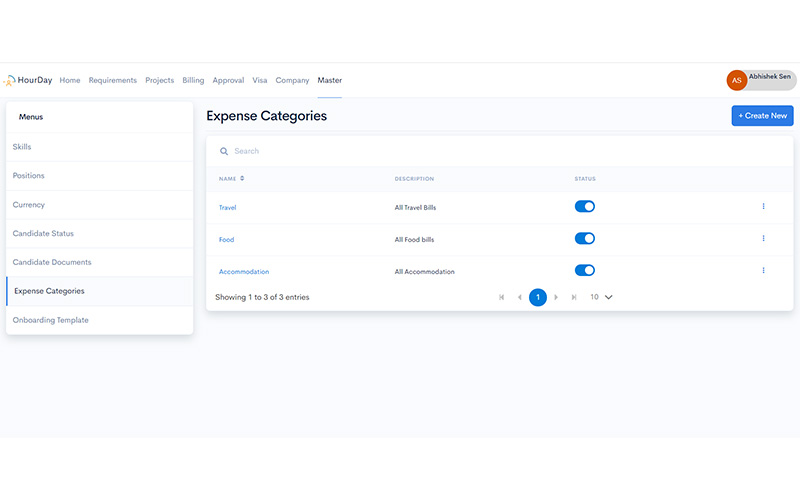Toggle the Food category status switch

pos(584,238)
